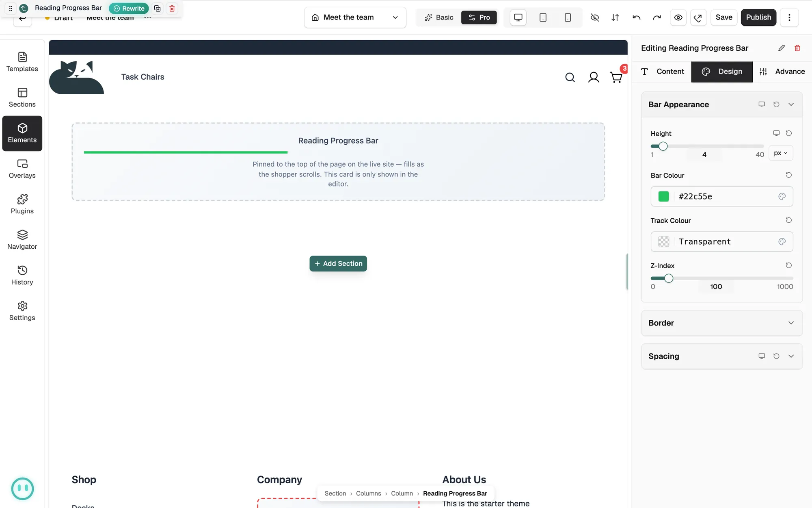Viewport: 812px width, 508px height.
Task: Click the green Bar Colour swatch
Action: pyautogui.click(x=663, y=197)
